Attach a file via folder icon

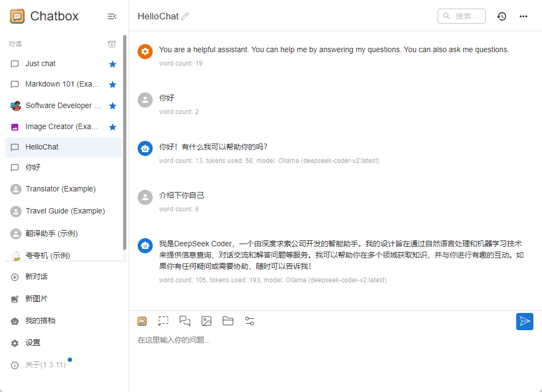[x=228, y=321]
